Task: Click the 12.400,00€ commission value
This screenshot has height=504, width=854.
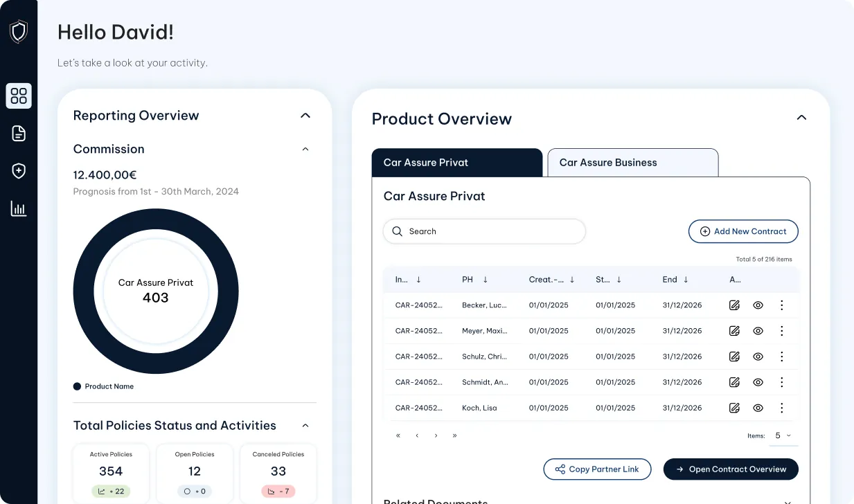Action: point(105,175)
